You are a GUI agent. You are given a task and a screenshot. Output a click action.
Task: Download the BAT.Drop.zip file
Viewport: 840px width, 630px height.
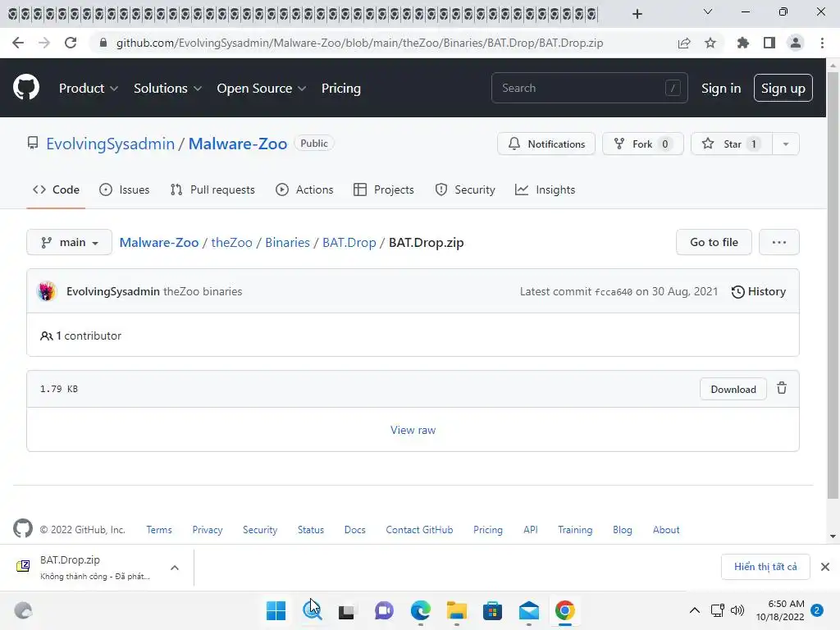tap(733, 389)
